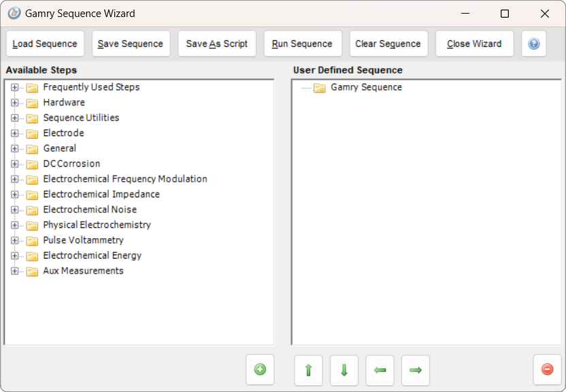Expand the Physical Electrochemistry node

pos(14,225)
